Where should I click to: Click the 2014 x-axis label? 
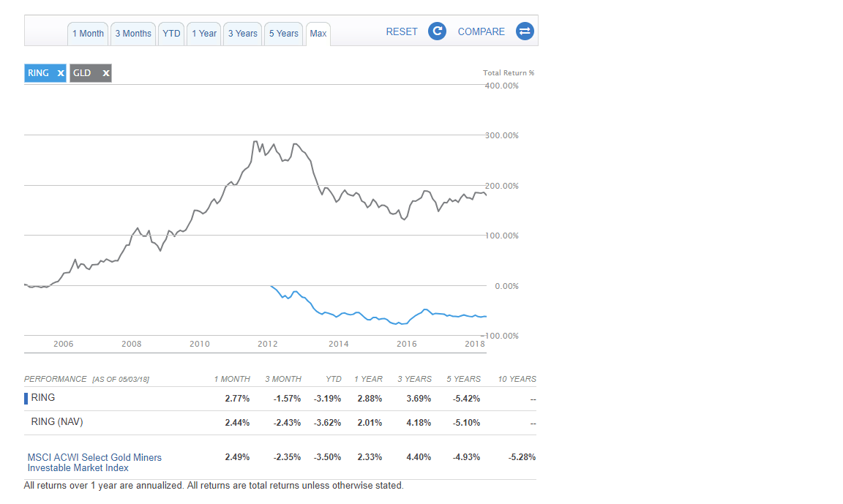339,344
